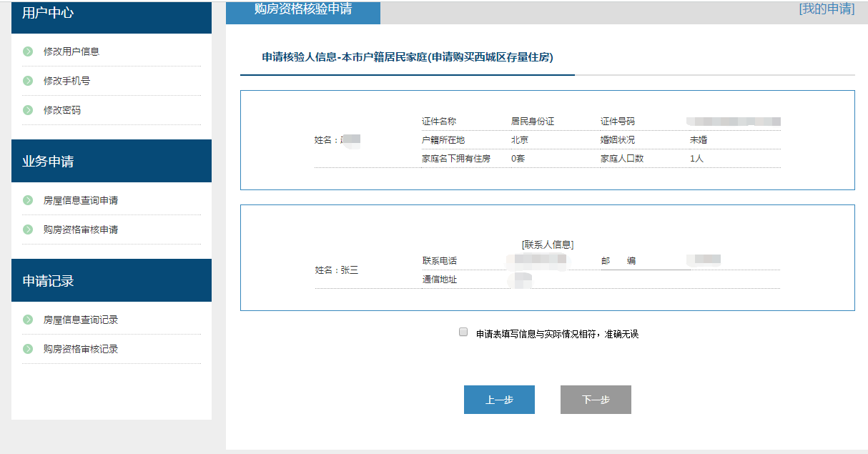Viewport: 868px width, 454px height.
Task: Open [我的申请] link
Action: point(827,9)
